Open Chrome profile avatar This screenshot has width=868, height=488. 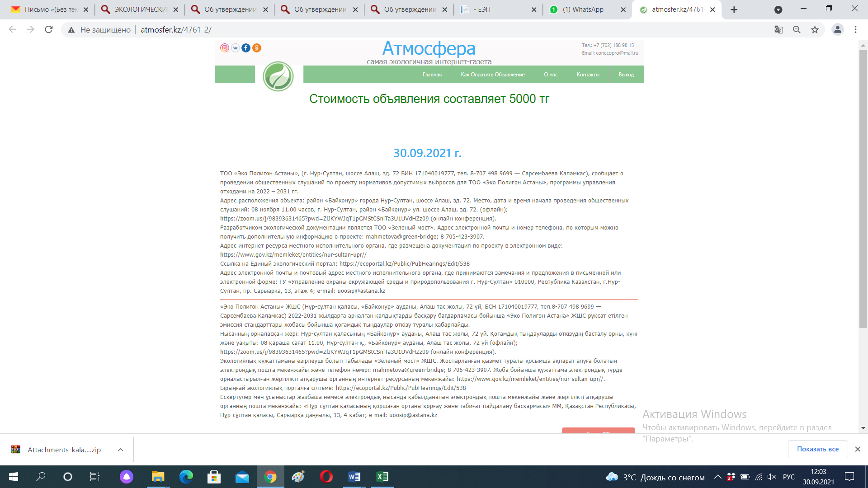pos(837,30)
